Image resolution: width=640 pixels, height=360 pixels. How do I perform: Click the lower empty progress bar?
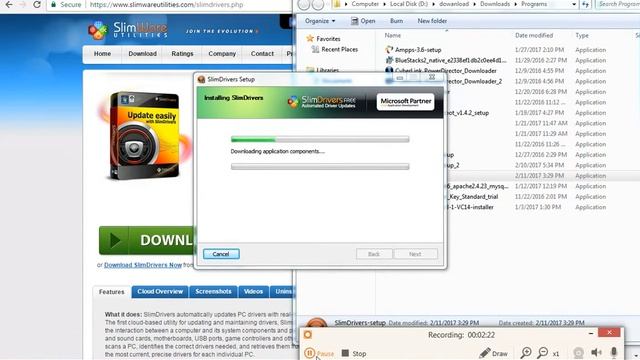320,167
